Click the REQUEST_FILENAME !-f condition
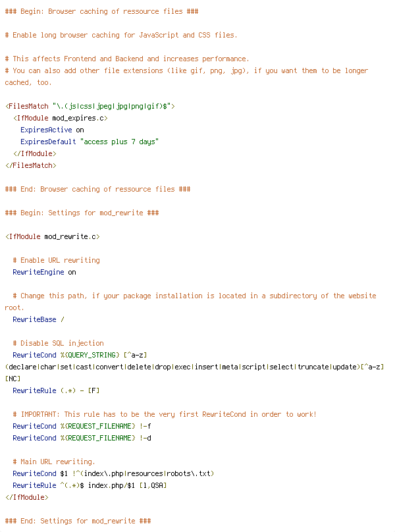The width and height of the screenshot is (395, 532). 82,426
